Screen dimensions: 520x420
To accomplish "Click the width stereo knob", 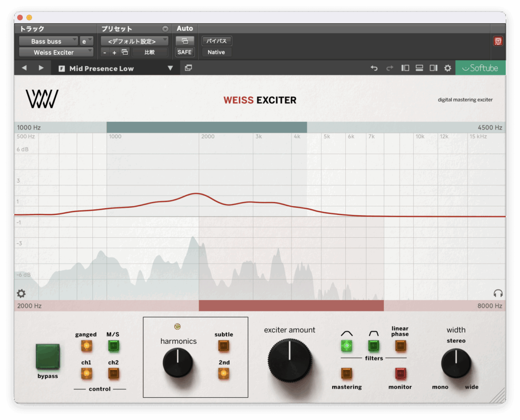I will click(x=456, y=363).
